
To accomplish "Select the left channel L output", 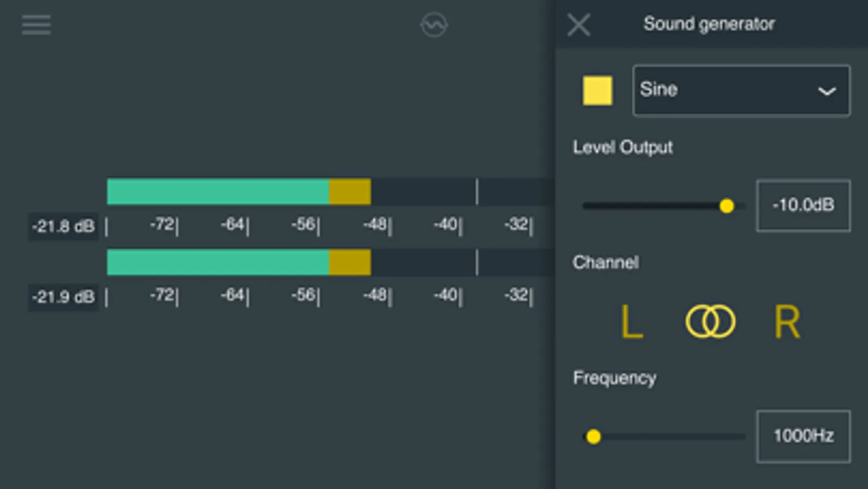I will pyautogui.click(x=631, y=322).
